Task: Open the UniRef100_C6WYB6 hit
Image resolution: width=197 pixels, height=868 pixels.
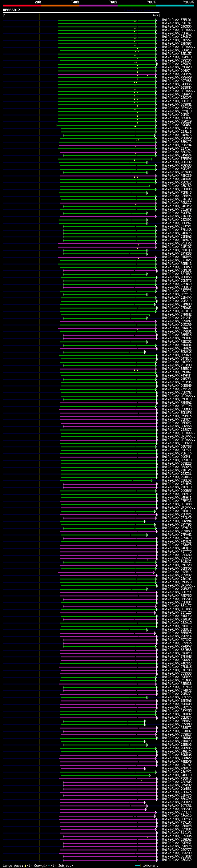Action: [176, 447]
